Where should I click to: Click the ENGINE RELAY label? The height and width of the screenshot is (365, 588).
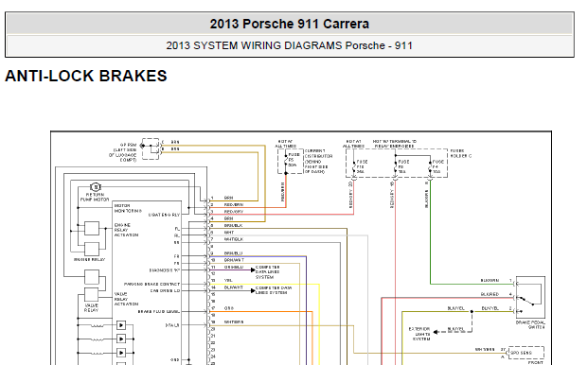(x=89, y=259)
